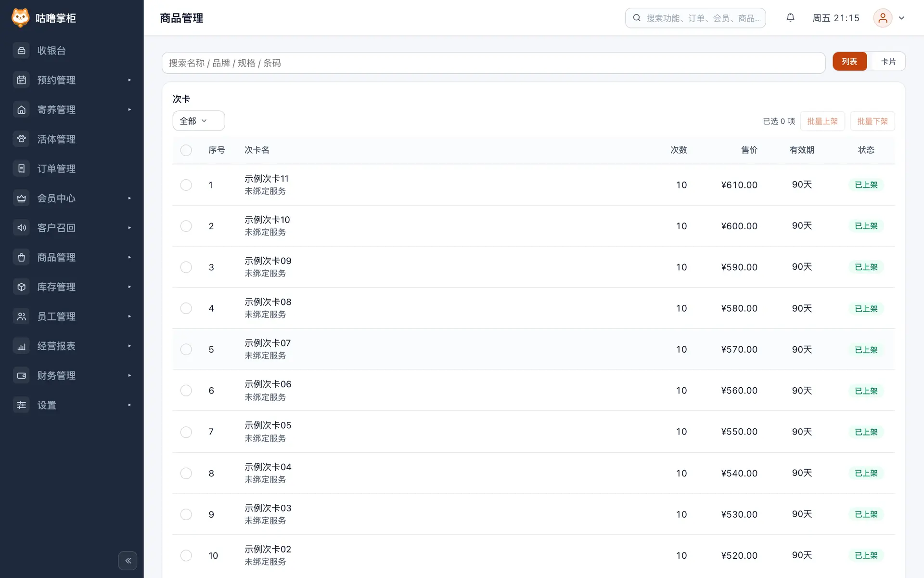Switch to 列表 view tab
The image size is (924, 578).
tap(849, 62)
